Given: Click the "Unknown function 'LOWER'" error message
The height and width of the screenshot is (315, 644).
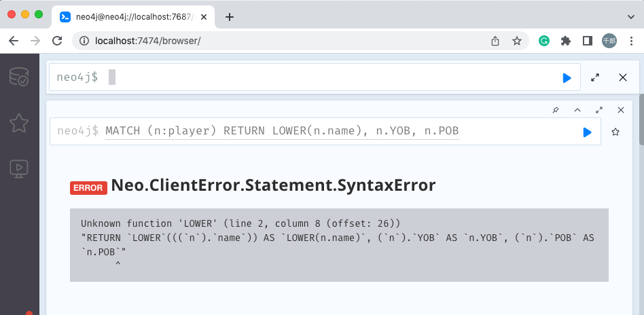Looking at the screenshot, I should [x=240, y=223].
